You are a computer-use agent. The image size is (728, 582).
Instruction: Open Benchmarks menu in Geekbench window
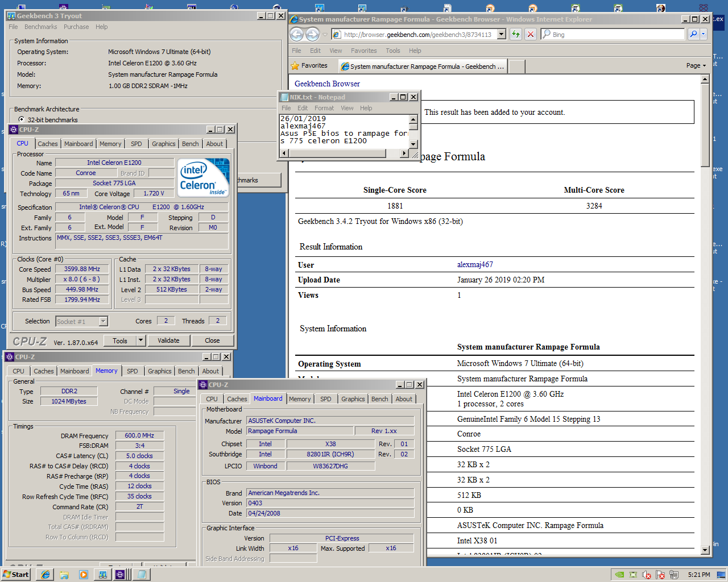tap(41, 27)
